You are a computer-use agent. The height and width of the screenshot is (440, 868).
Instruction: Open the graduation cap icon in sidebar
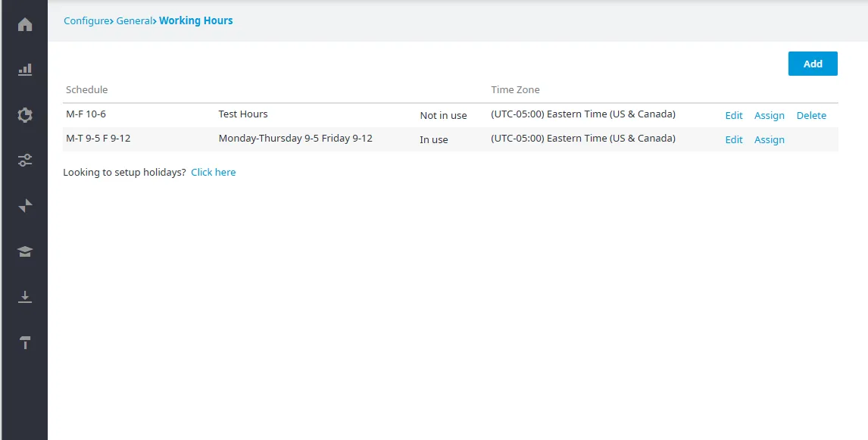click(25, 252)
